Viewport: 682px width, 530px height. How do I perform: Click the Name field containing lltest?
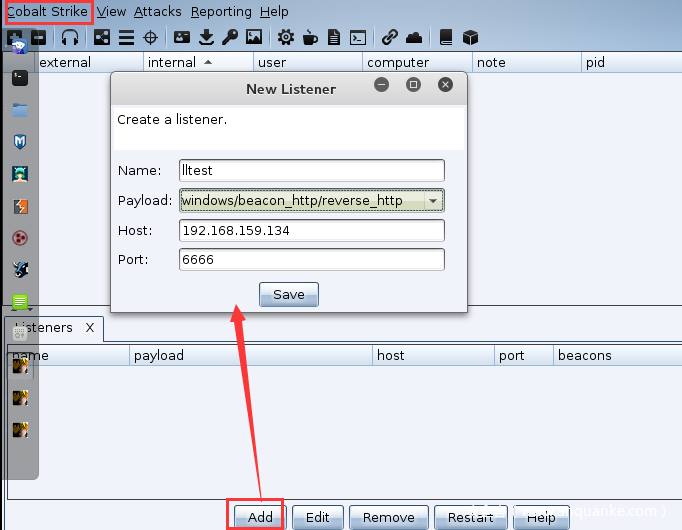(x=311, y=170)
